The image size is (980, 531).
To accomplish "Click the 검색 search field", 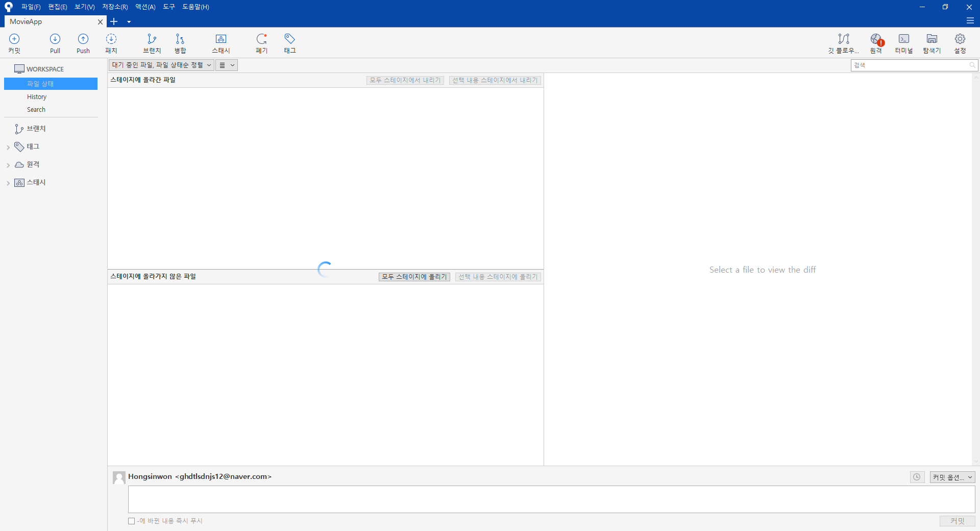I will pos(914,65).
